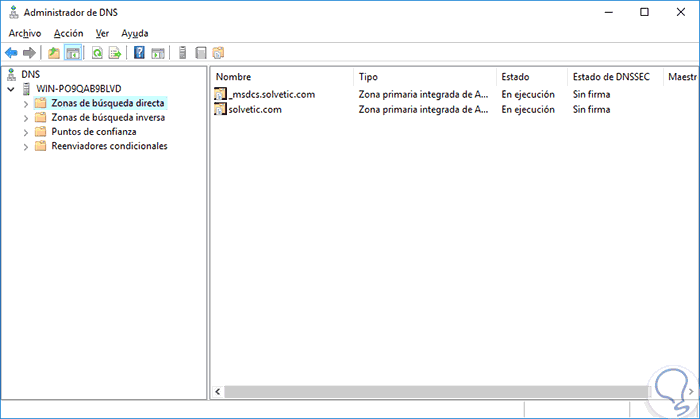This screenshot has width=700, height=419.
Task: Open the Ayuda menu
Action: coord(135,33)
